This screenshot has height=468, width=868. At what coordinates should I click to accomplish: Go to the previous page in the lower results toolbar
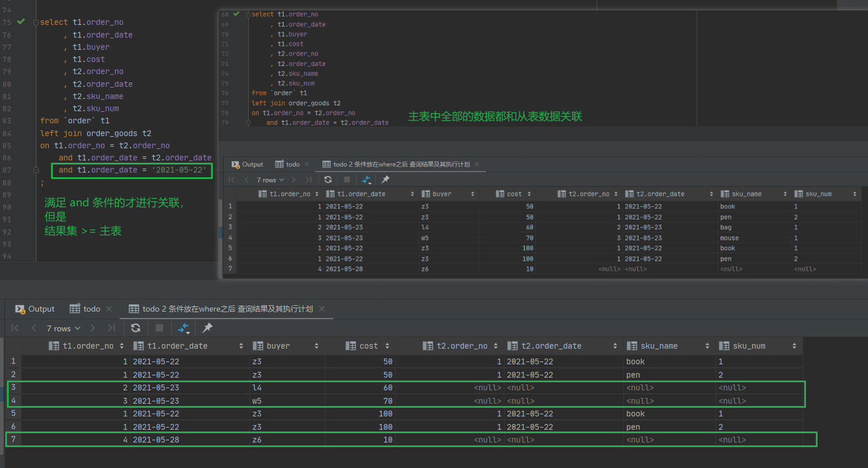click(x=34, y=328)
